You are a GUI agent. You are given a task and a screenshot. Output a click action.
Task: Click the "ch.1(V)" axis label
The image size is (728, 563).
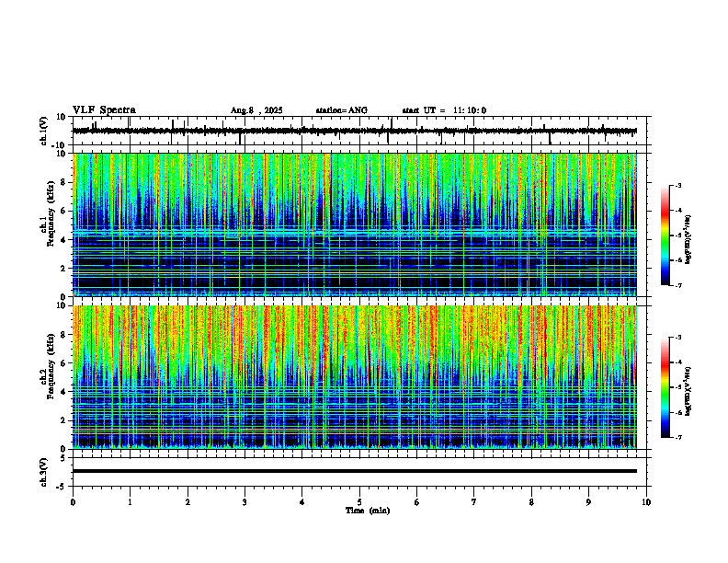(44, 131)
